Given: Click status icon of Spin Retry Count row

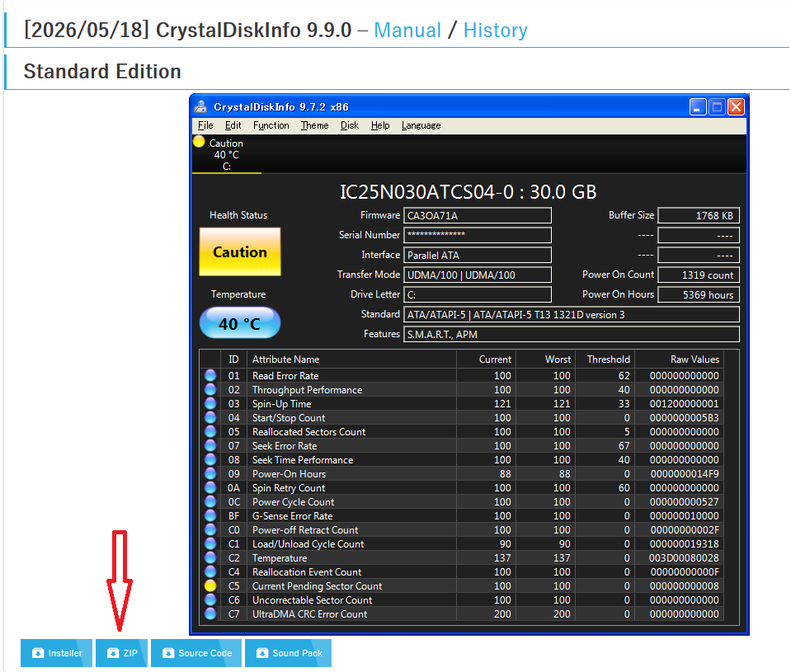Looking at the screenshot, I should [210, 488].
